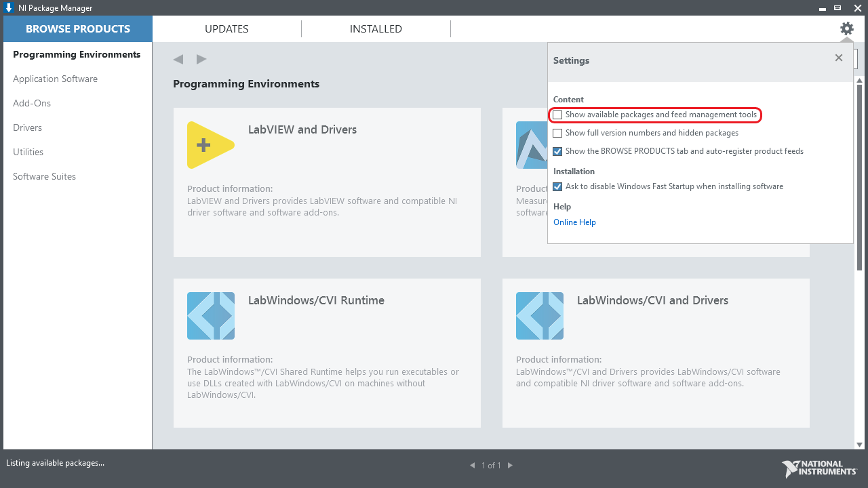Click the LabWindows/CVI and Drivers blue logo
This screenshot has height=488, width=868.
pos(540,316)
